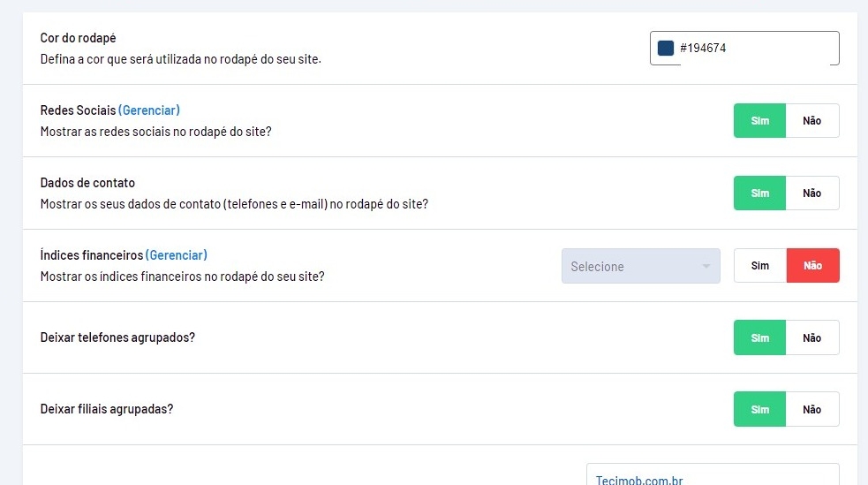Choose Não for Dados de contato
This screenshot has width=868, height=485.
[811, 193]
